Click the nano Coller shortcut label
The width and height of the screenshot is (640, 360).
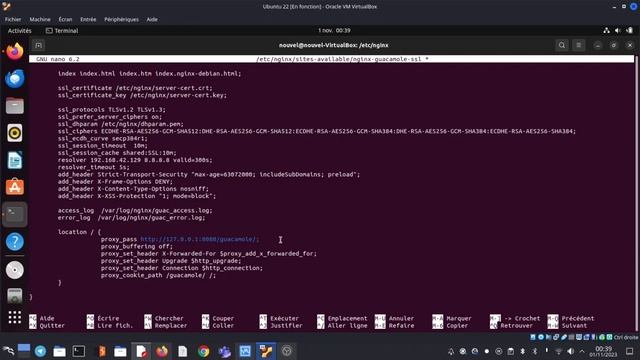click(223, 326)
